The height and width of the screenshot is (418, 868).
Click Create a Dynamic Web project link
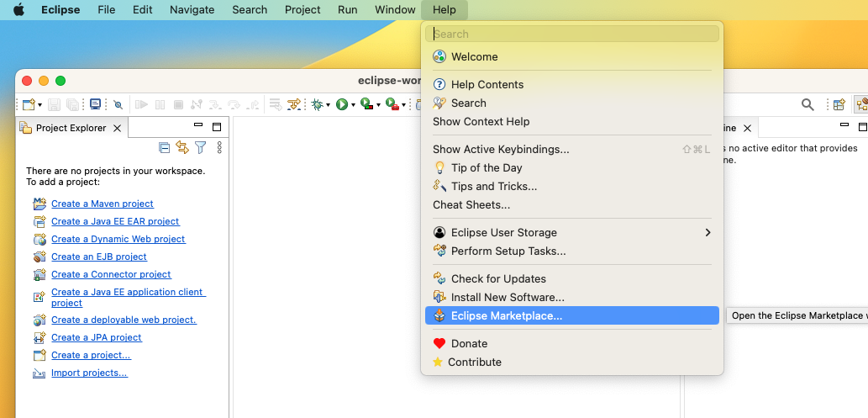118,239
